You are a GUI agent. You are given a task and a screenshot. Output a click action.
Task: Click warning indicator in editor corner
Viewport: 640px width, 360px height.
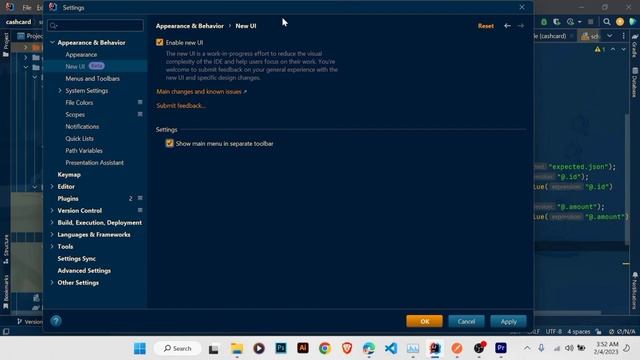600,49
